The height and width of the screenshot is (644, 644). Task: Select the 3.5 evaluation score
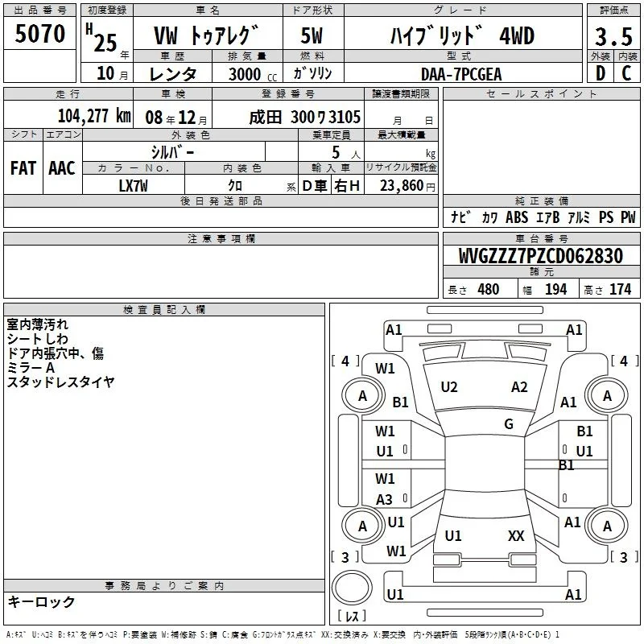613,36
